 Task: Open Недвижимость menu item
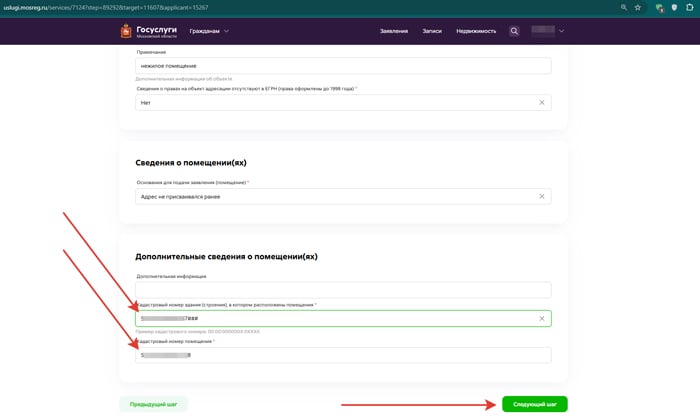[476, 31]
